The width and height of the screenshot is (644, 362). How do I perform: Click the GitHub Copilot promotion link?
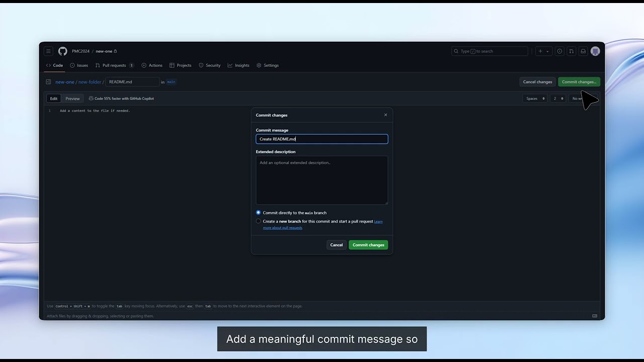tap(121, 99)
